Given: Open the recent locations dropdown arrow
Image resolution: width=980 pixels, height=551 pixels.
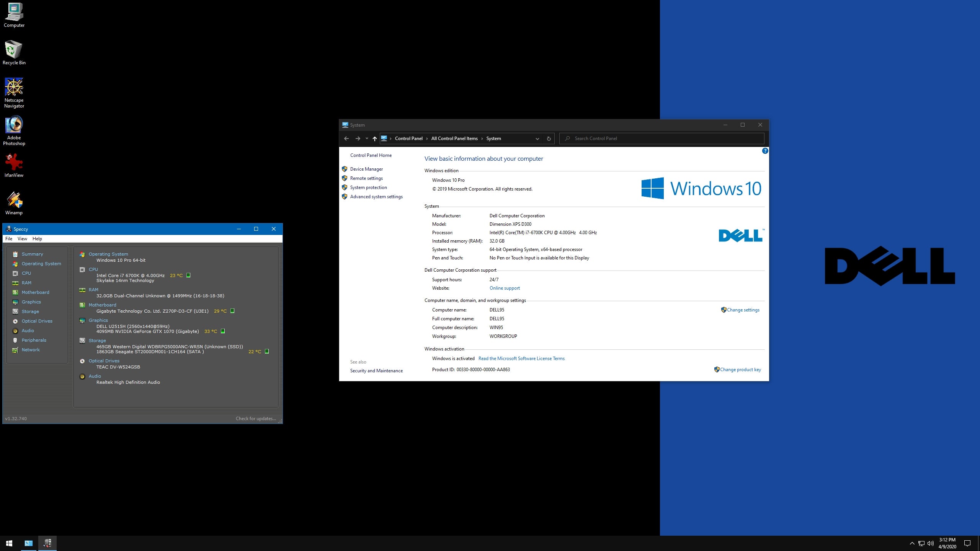Looking at the screenshot, I should 367,139.
